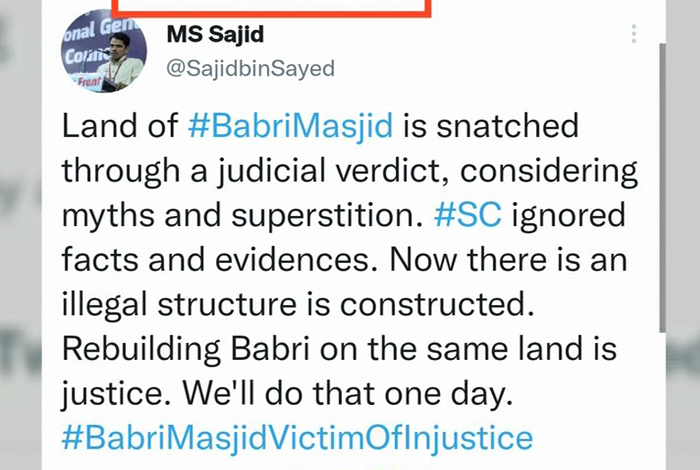
Task: Click the words "myths and superstition"
Action: pyautogui.click(x=242, y=216)
